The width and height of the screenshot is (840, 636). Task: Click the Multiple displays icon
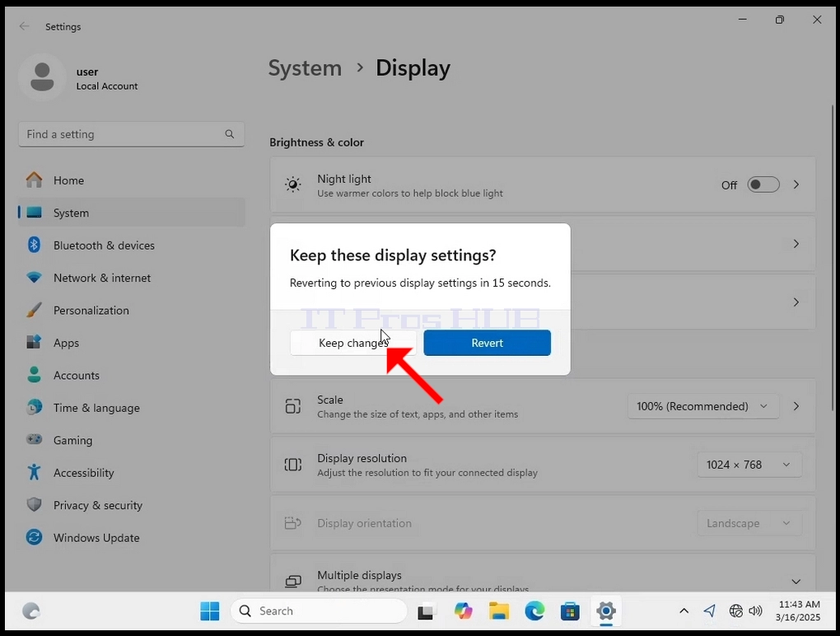point(293,582)
